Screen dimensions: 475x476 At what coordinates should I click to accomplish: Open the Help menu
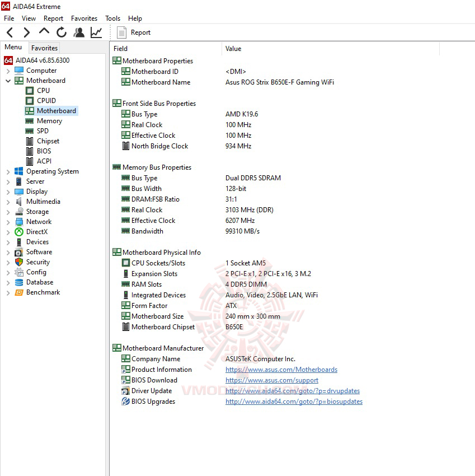click(x=135, y=18)
